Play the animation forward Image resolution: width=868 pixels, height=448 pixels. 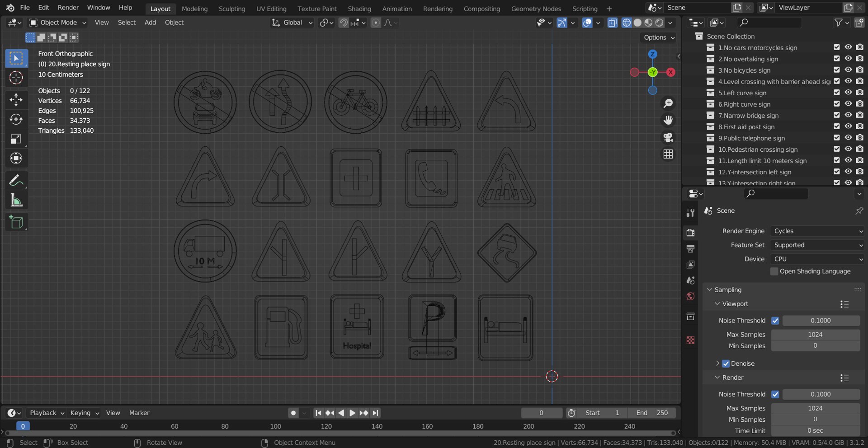pyautogui.click(x=352, y=413)
